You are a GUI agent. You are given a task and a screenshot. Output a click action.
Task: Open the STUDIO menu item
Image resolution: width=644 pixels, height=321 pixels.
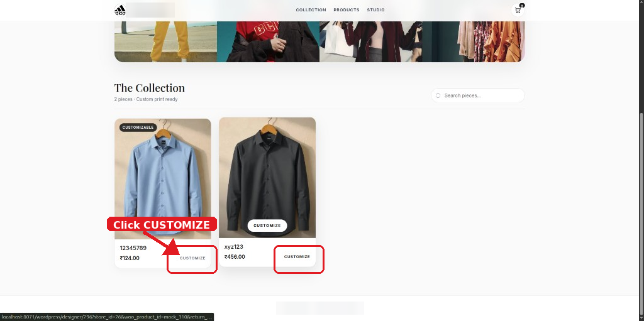click(x=376, y=10)
